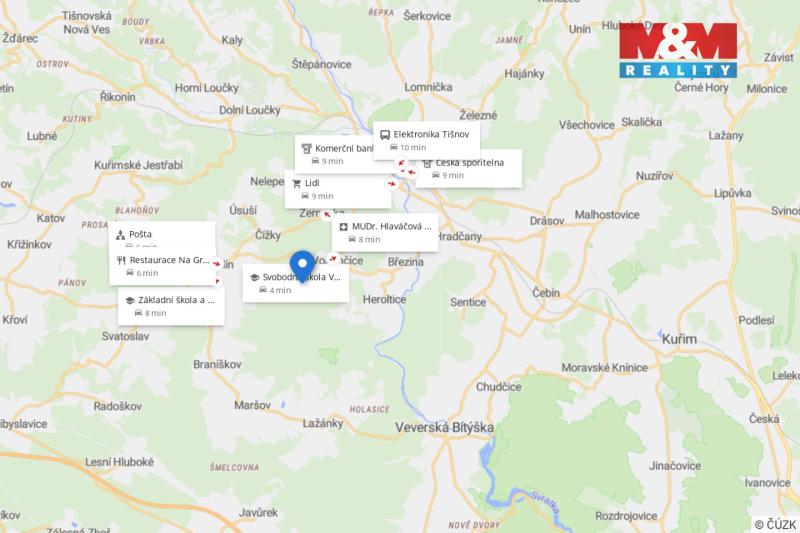Click the Veverská Bítýška town label

coord(442,425)
